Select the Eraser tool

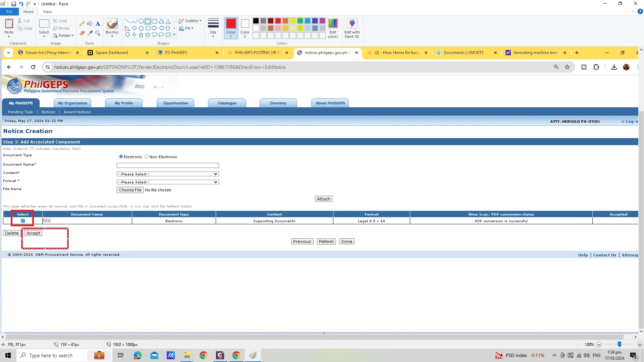(x=82, y=33)
